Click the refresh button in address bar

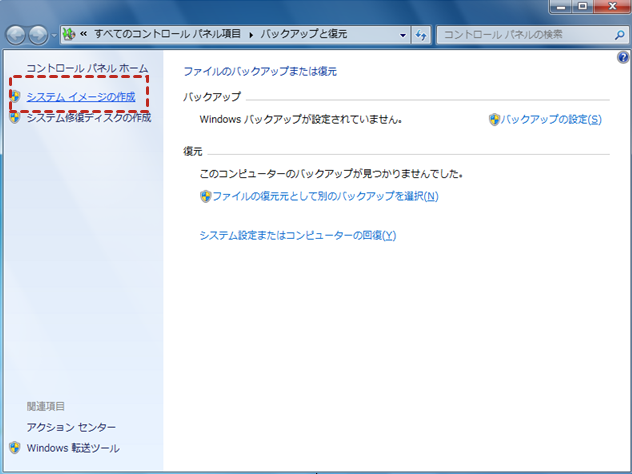pos(421,35)
